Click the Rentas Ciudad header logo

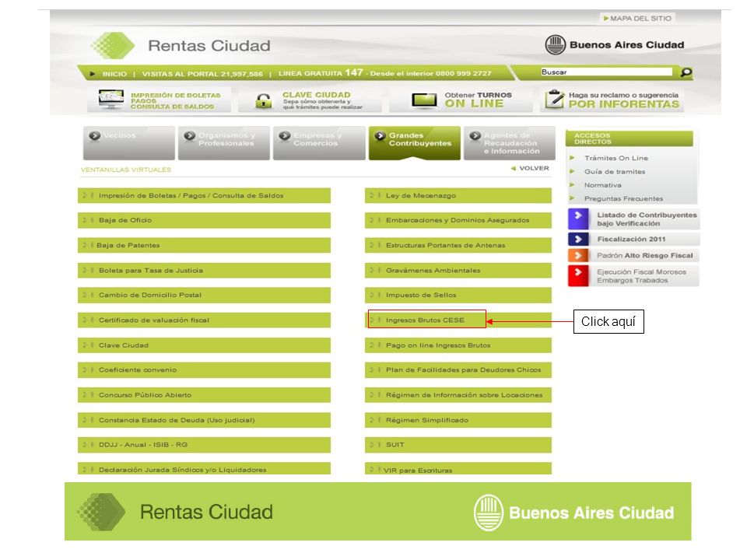point(181,46)
